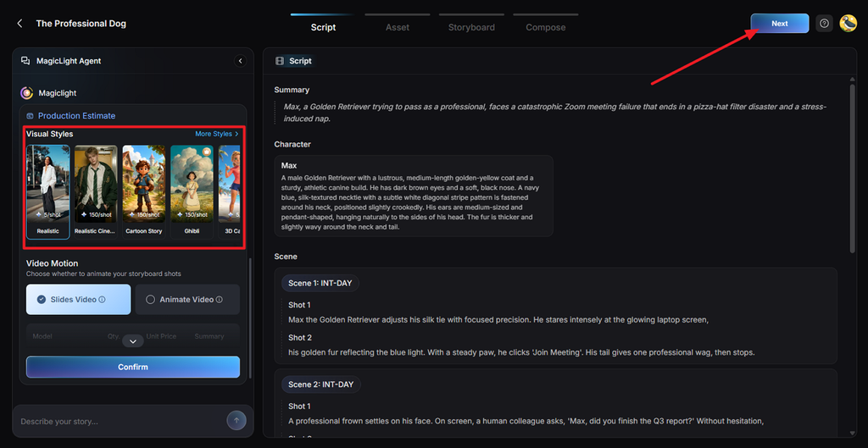Show Animate Video info tooltip icon
The width and height of the screenshot is (868, 448).
click(220, 300)
